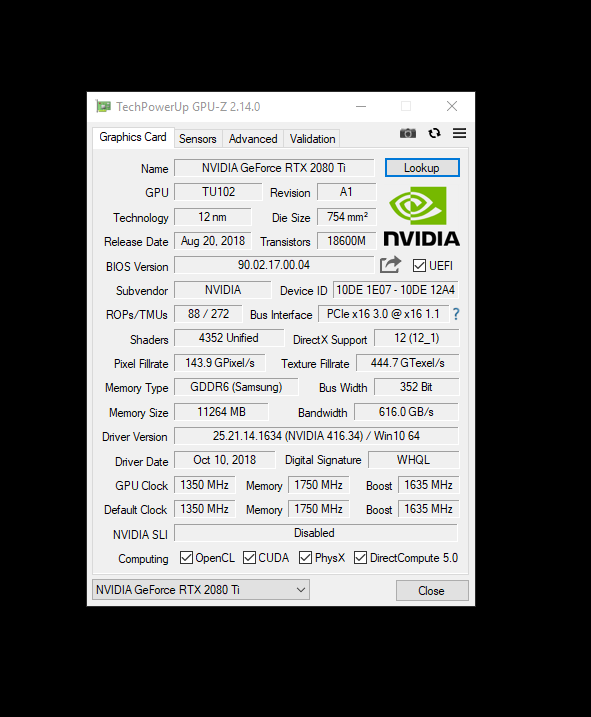The height and width of the screenshot is (717, 591).
Task: Click the 'Computing' label text
Action: click(x=143, y=559)
